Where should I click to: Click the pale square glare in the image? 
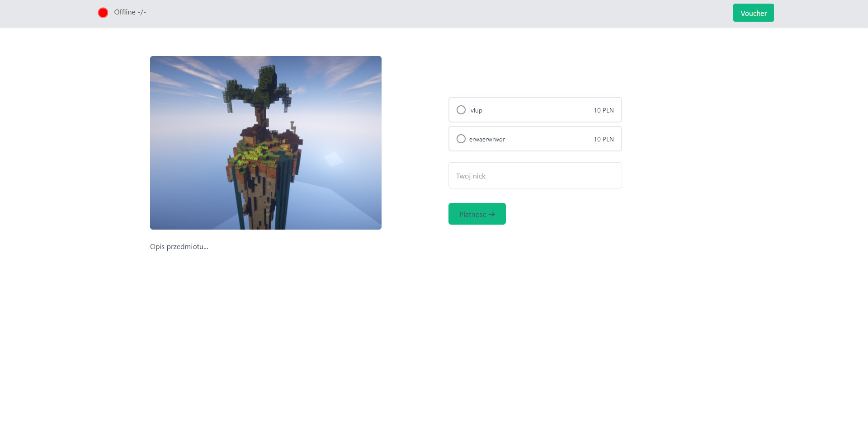[x=333, y=159]
